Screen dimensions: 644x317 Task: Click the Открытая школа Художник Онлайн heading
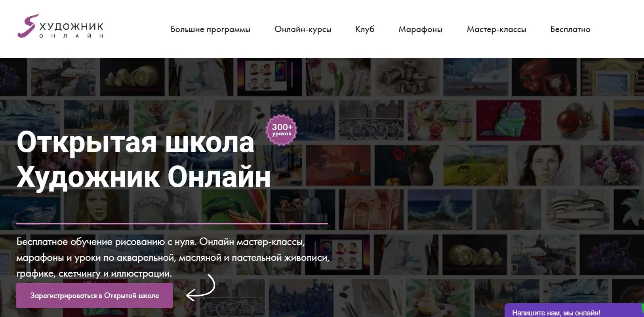pos(143,159)
